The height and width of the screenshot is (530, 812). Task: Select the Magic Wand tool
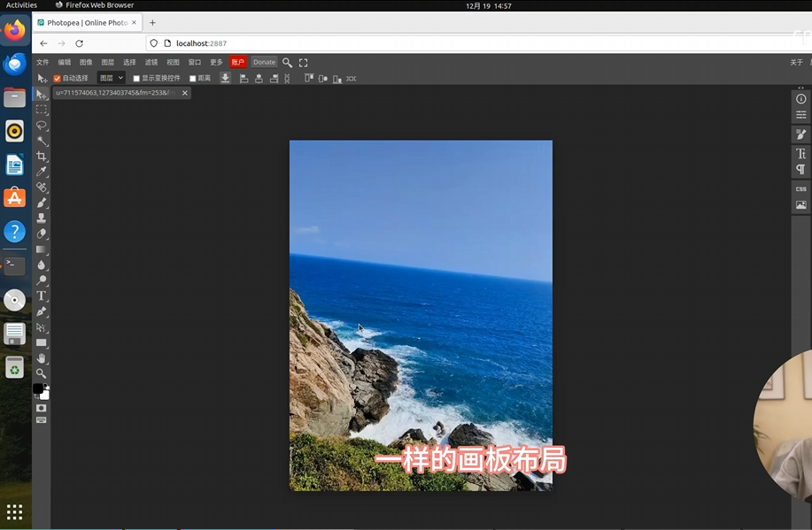[x=42, y=141]
